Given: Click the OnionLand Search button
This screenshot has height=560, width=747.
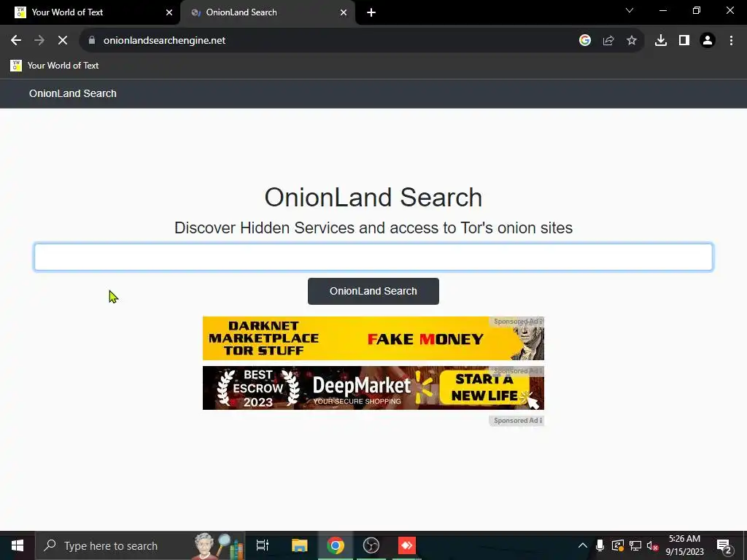Looking at the screenshot, I should tap(373, 292).
